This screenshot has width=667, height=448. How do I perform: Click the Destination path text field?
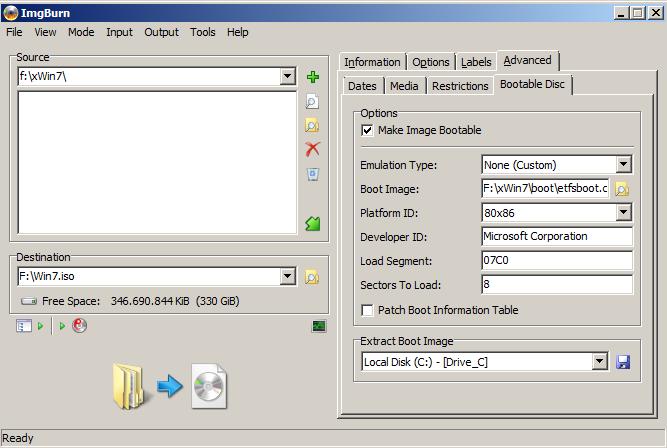pos(149,277)
